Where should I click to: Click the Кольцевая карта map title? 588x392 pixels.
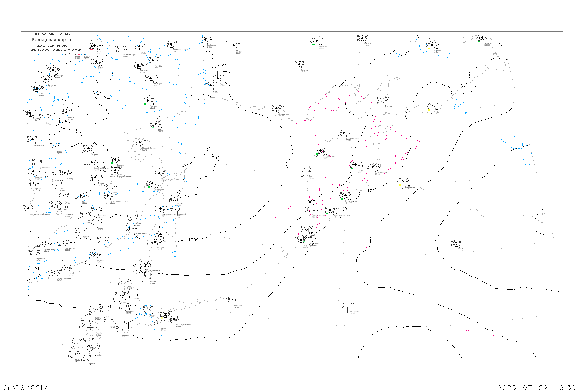51,40
